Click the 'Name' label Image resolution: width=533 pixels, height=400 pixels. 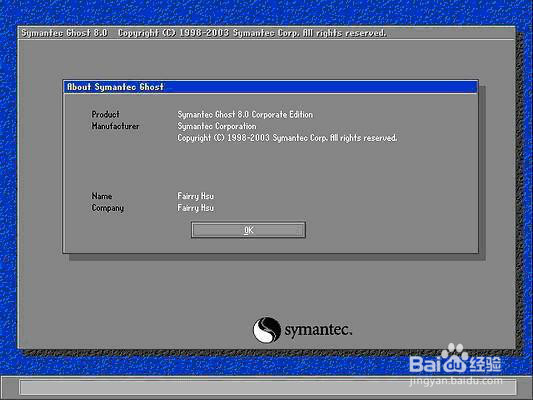point(102,196)
